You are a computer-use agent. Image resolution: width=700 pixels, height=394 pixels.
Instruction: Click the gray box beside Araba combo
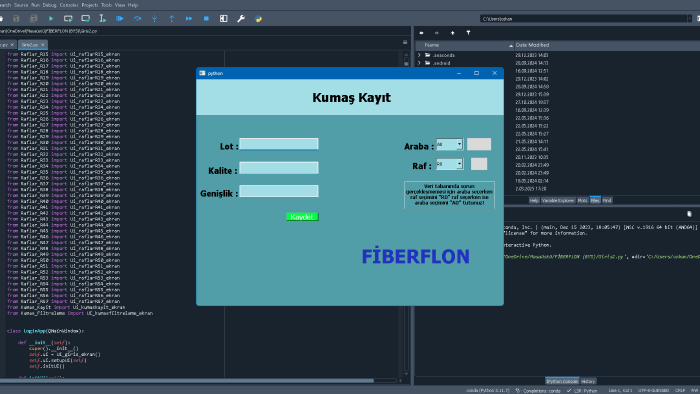479,144
